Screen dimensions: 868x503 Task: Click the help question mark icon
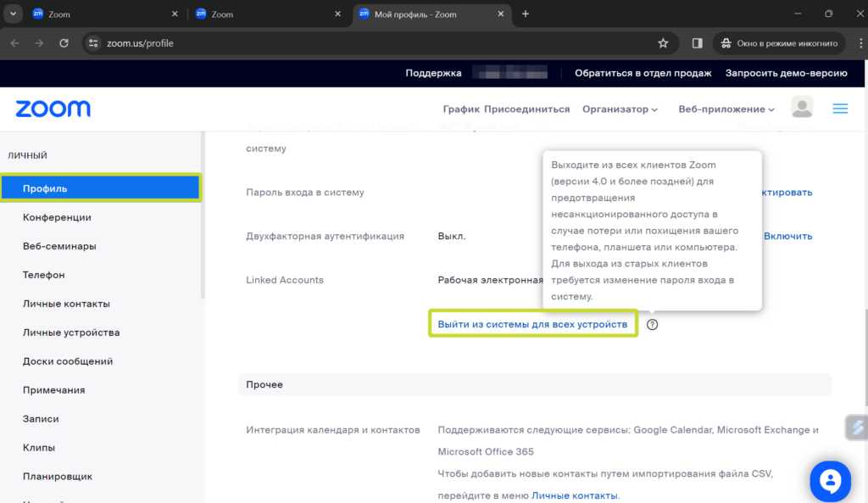(x=653, y=325)
